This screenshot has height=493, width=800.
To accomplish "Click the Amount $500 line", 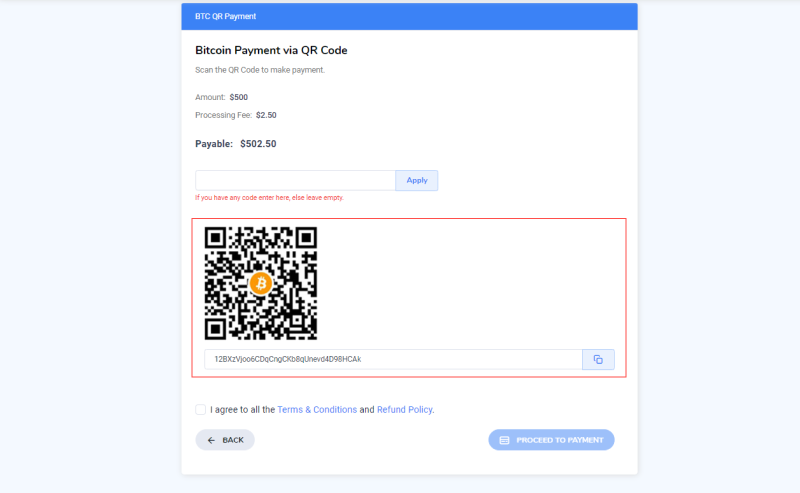I will (221, 97).
